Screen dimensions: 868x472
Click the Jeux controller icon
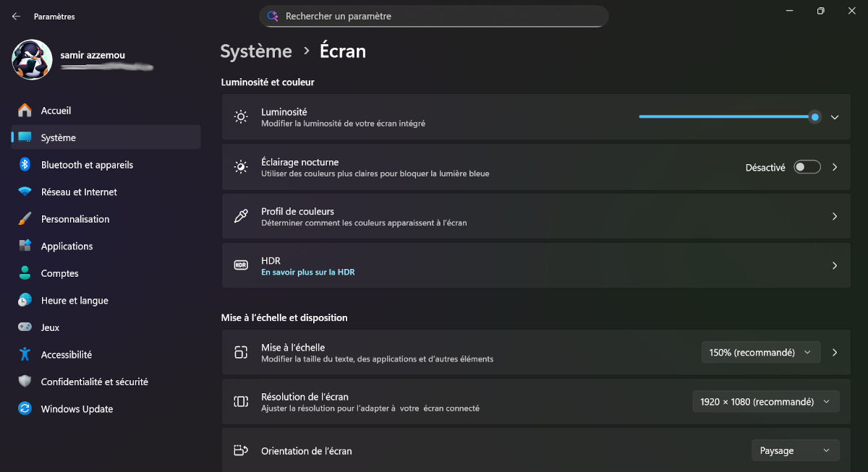click(x=25, y=327)
